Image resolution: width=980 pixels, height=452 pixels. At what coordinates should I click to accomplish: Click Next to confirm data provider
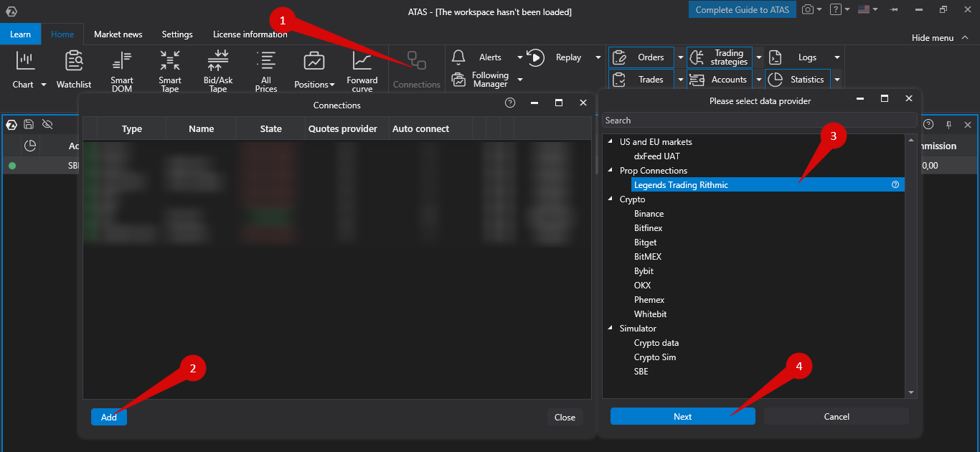682,416
